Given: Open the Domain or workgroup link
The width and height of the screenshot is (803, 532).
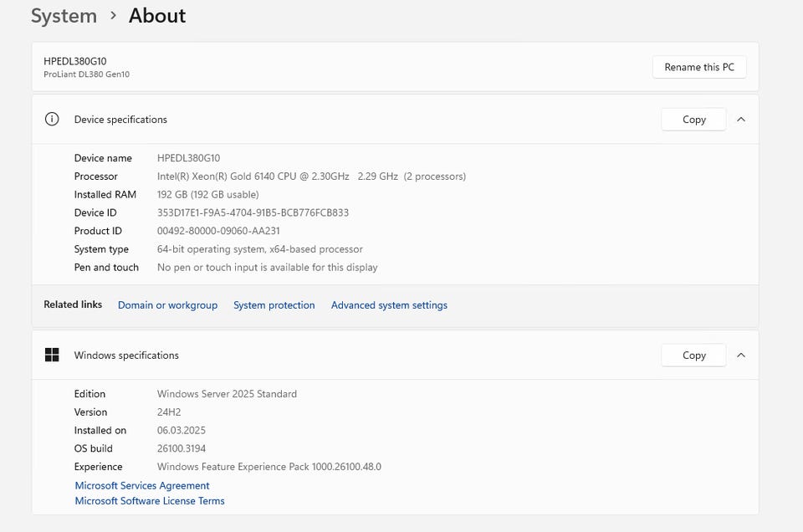Looking at the screenshot, I should pyautogui.click(x=167, y=305).
